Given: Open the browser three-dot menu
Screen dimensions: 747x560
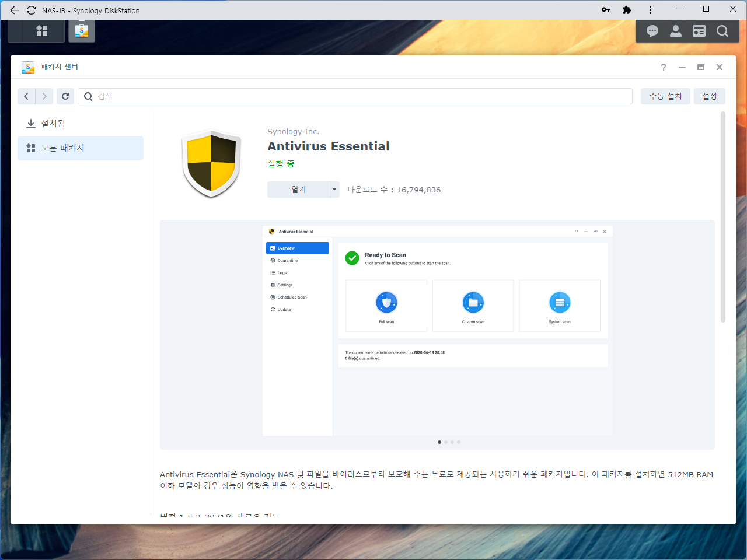Looking at the screenshot, I should 650,10.
